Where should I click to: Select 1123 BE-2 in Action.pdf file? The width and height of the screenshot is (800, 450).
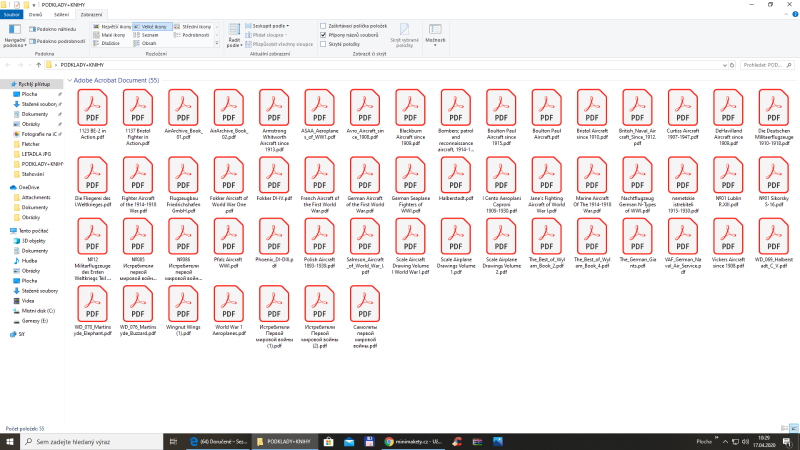point(92,114)
